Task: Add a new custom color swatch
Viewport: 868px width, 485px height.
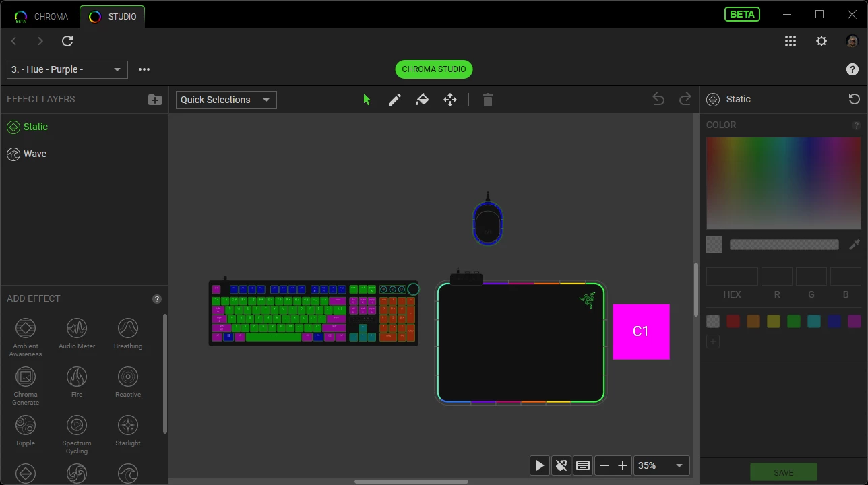Action: (x=713, y=342)
